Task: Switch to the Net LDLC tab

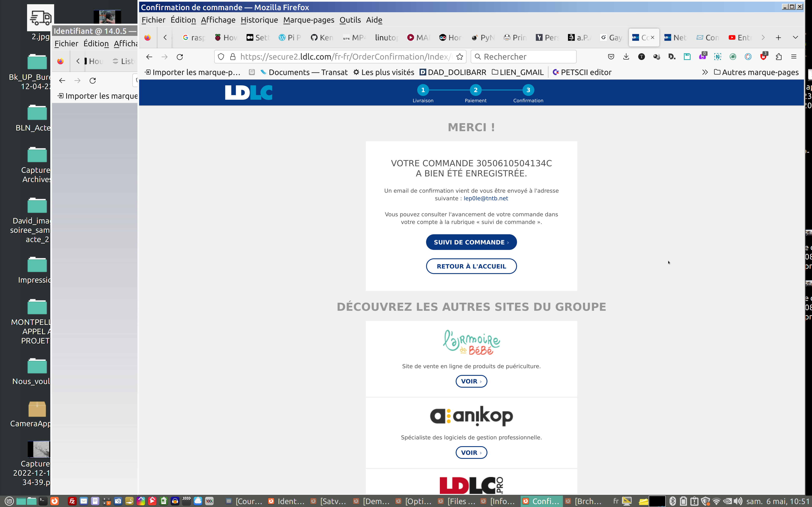Action: (x=675, y=38)
